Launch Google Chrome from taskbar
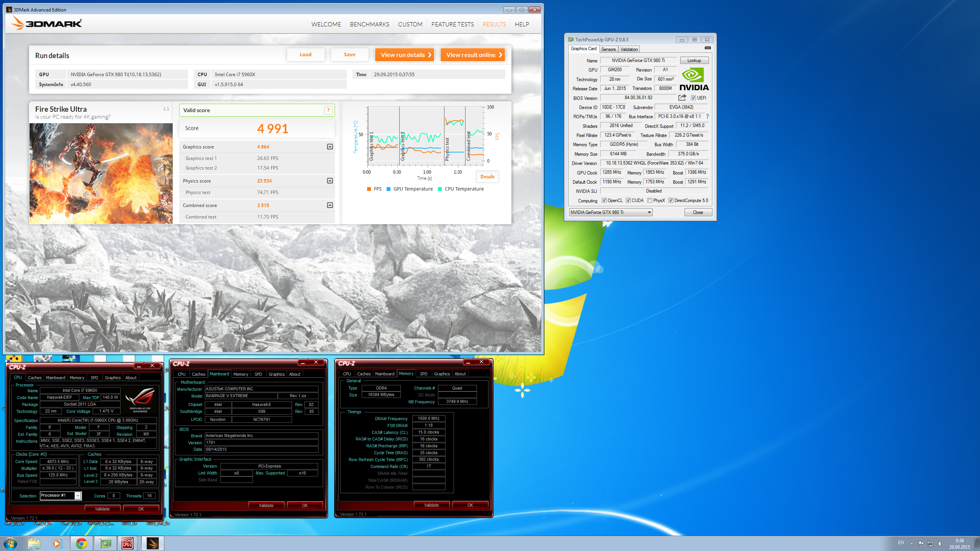The height and width of the screenshot is (551, 980). tap(81, 543)
